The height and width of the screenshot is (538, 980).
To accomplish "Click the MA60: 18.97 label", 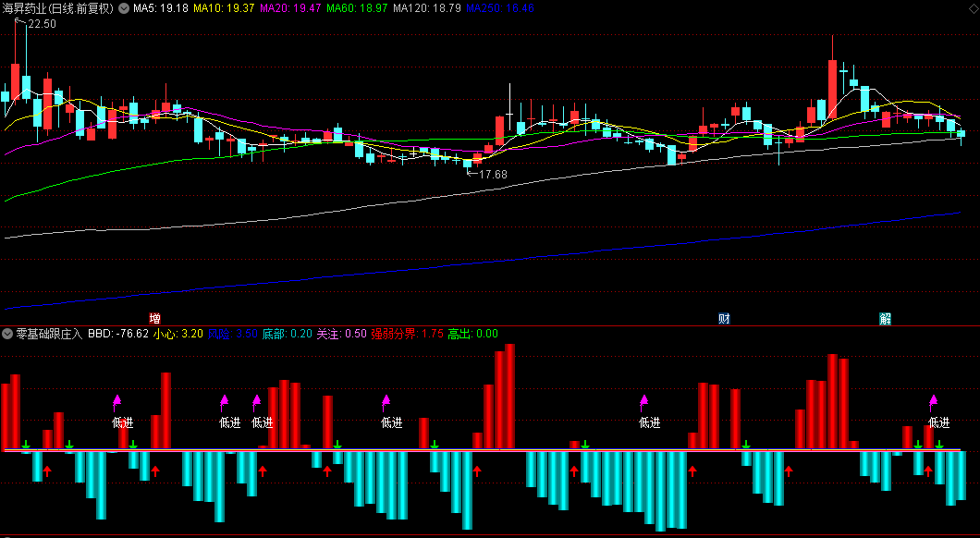I will coord(357,8).
